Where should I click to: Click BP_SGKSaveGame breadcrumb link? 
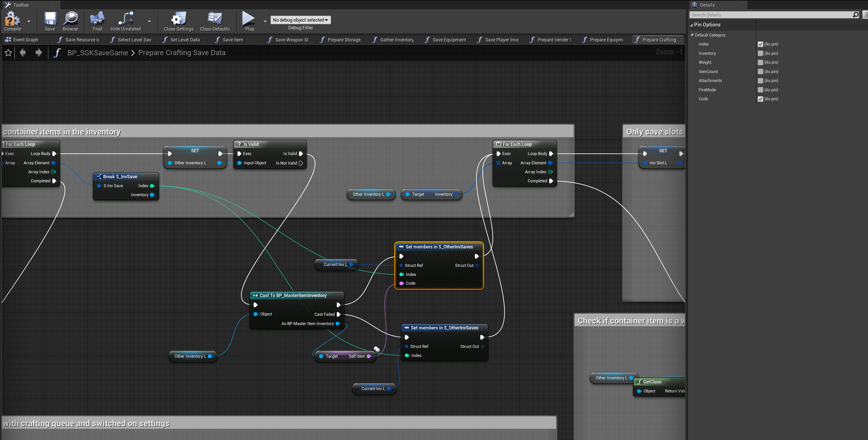point(97,53)
